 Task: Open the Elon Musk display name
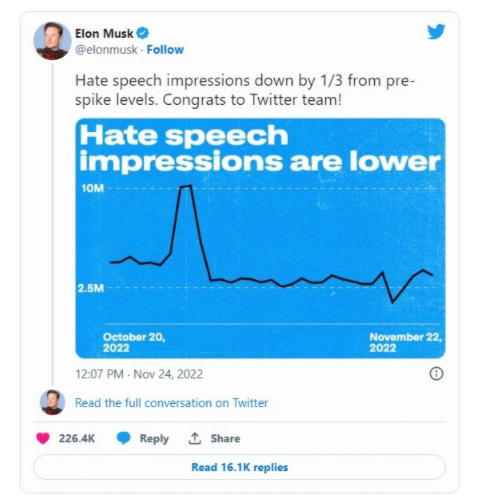[104, 33]
